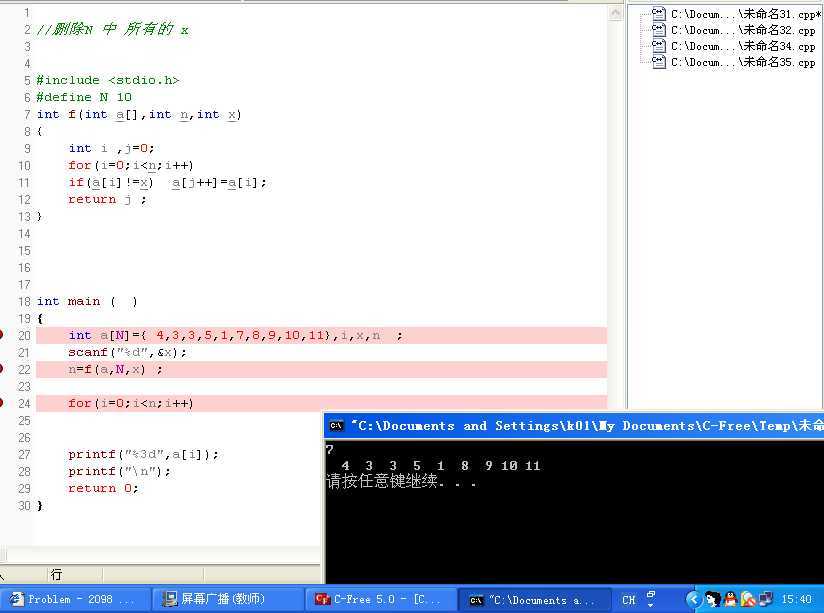
Task: Open the language bar options arrow
Action: (x=651, y=605)
